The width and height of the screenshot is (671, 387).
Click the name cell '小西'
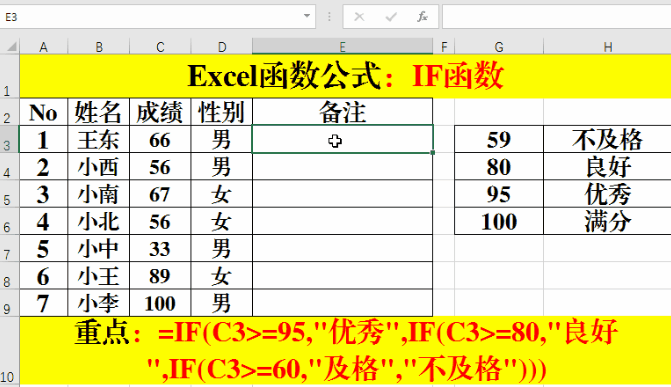pos(98,167)
